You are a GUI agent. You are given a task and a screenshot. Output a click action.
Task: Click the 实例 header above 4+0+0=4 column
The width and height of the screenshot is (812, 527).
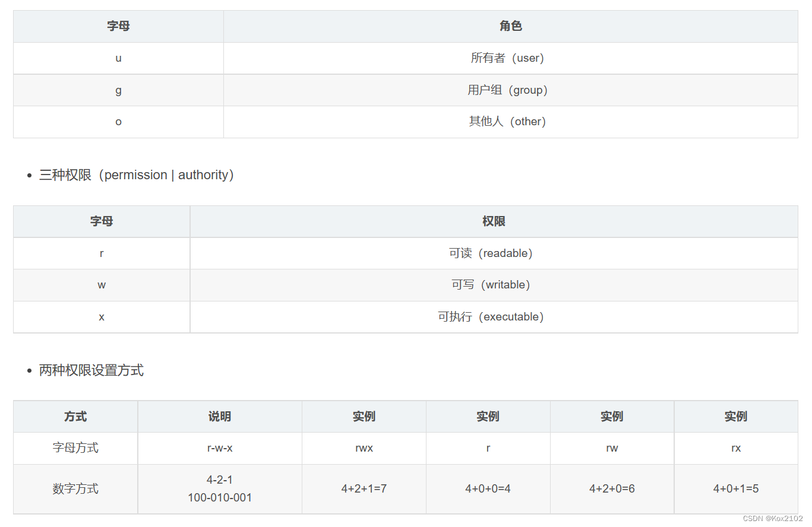[x=488, y=417]
